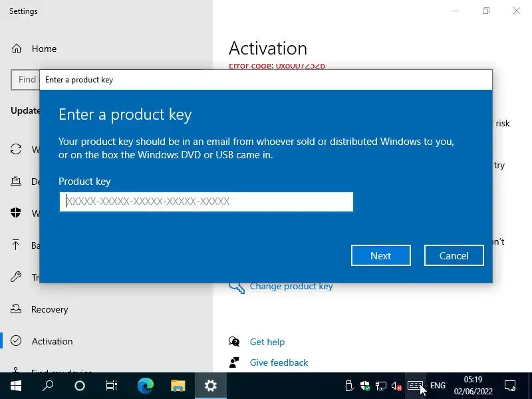Minimize the Settings window
The height and width of the screenshot is (399, 532).
[456, 11]
